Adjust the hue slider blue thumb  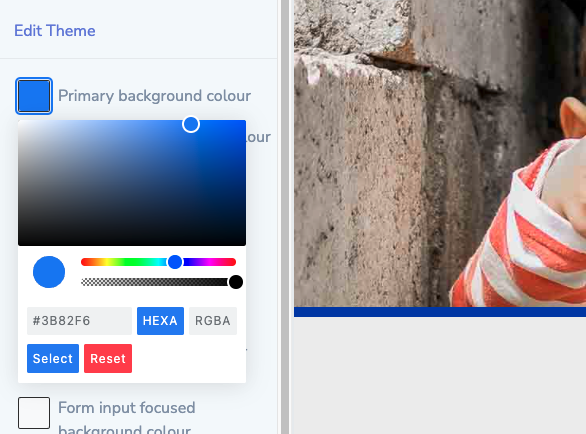pyautogui.click(x=175, y=262)
